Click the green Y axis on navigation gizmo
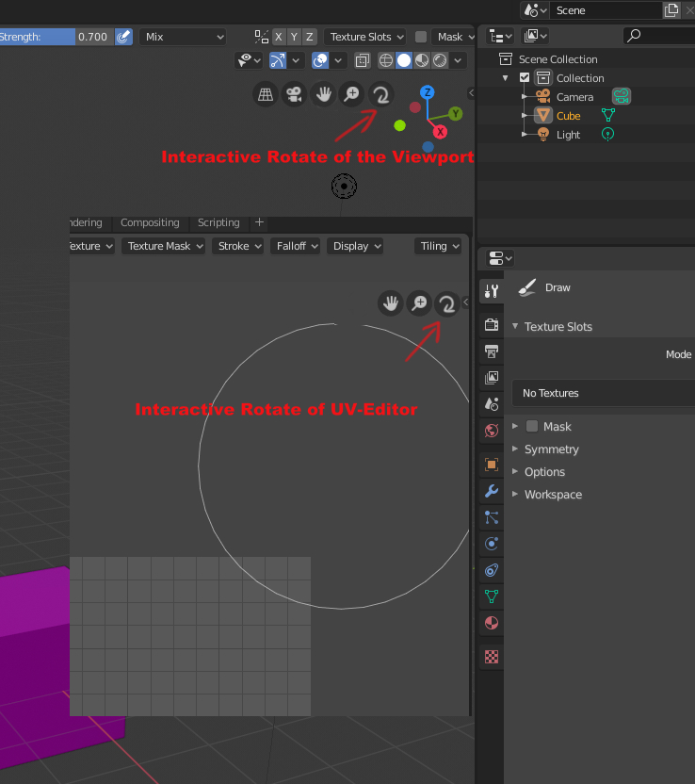This screenshot has height=784, width=695. pyautogui.click(x=455, y=113)
